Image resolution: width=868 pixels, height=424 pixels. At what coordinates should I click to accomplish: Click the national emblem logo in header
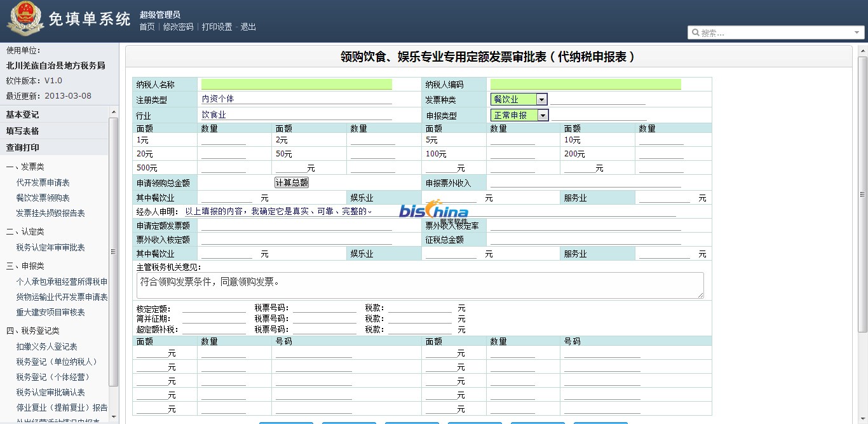25,18
